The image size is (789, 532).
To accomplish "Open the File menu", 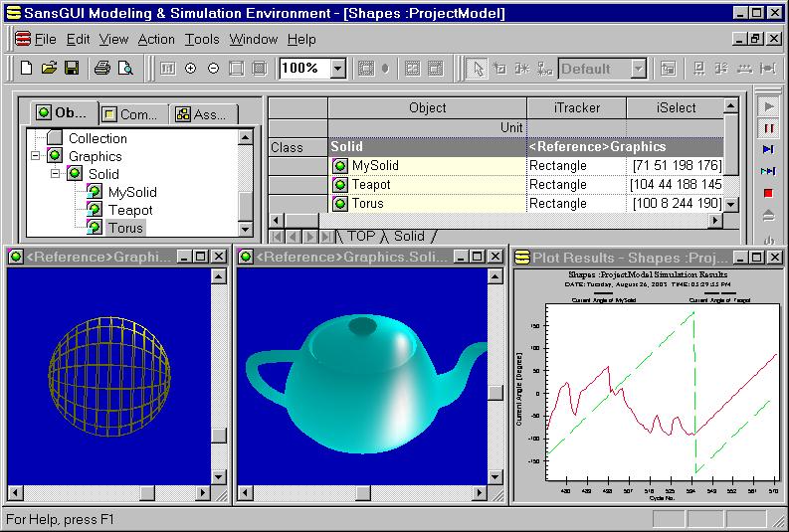I will coord(46,39).
